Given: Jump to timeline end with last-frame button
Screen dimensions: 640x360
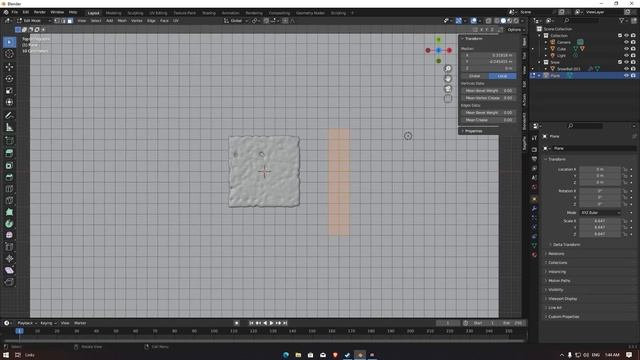Looking at the screenshot, I should pos(285,323).
